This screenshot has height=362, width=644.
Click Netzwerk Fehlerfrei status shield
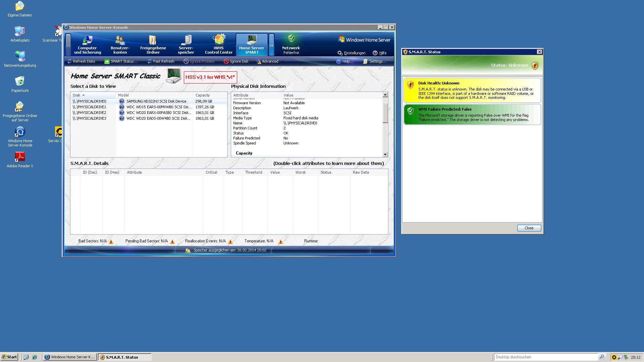[x=291, y=39]
